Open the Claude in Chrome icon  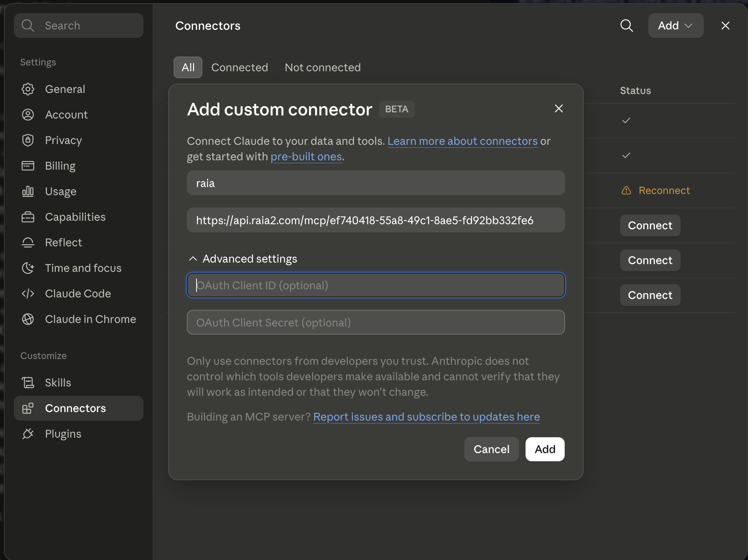(28, 319)
